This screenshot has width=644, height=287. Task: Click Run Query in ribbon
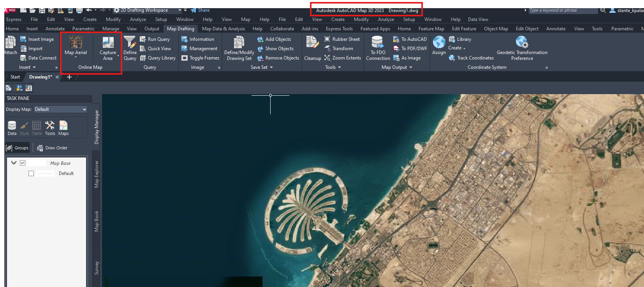[x=155, y=39]
